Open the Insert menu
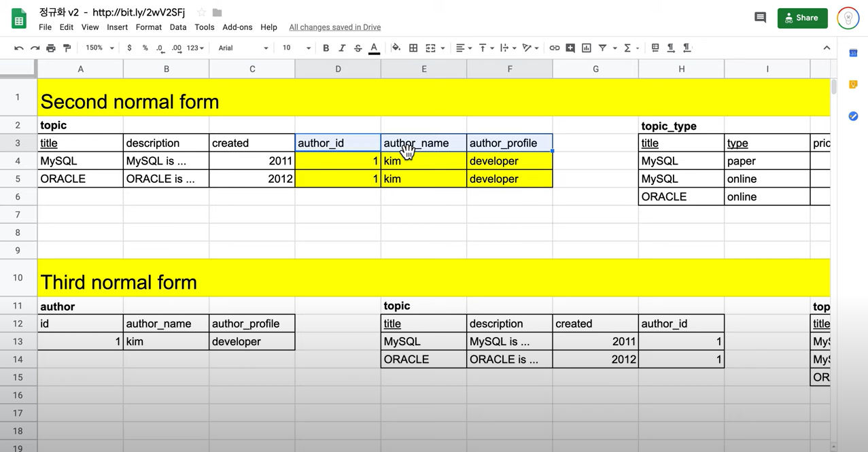868x452 pixels. click(x=117, y=27)
